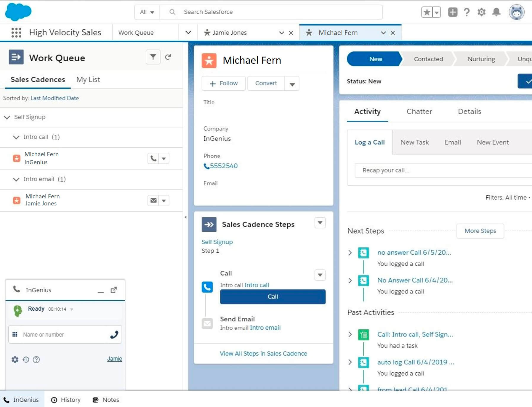Image resolution: width=532 pixels, height=407 pixels.
Task: Expand the no answer Call 6/5 activity
Action: 350,253
